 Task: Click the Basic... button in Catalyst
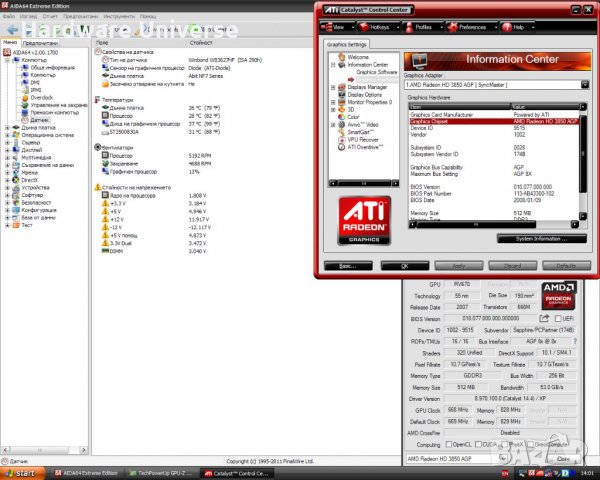pos(348,266)
